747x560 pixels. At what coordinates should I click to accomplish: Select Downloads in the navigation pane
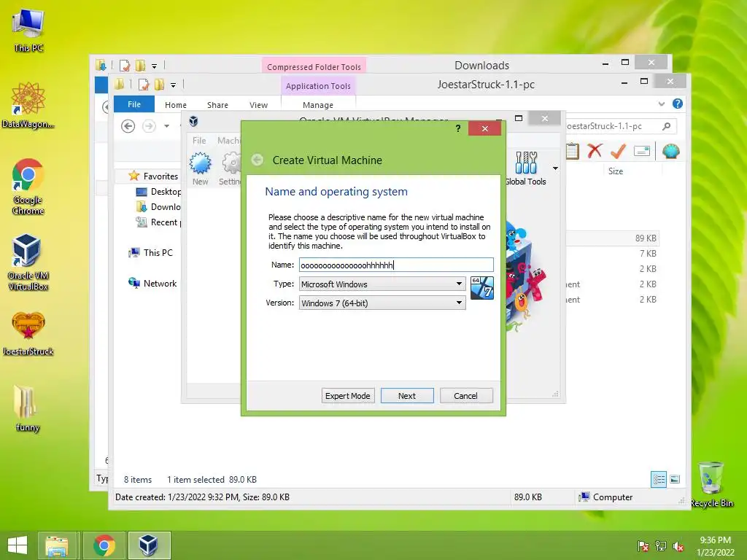(158, 206)
